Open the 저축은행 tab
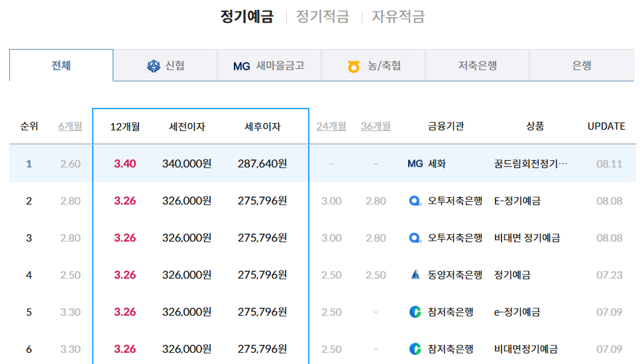The width and height of the screenshot is (640, 364). pyautogui.click(x=478, y=66)
